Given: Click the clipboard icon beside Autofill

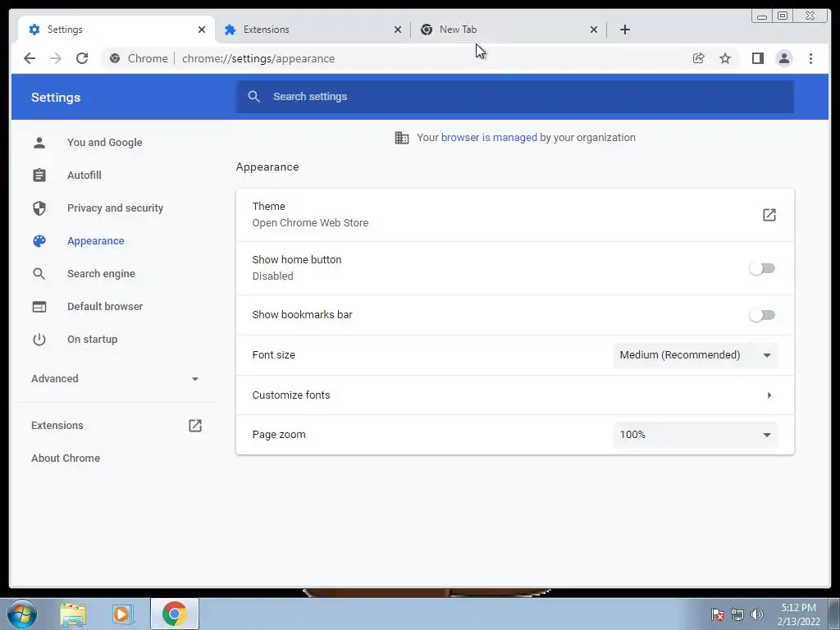Looking at the screenshot, I should 39,176.
